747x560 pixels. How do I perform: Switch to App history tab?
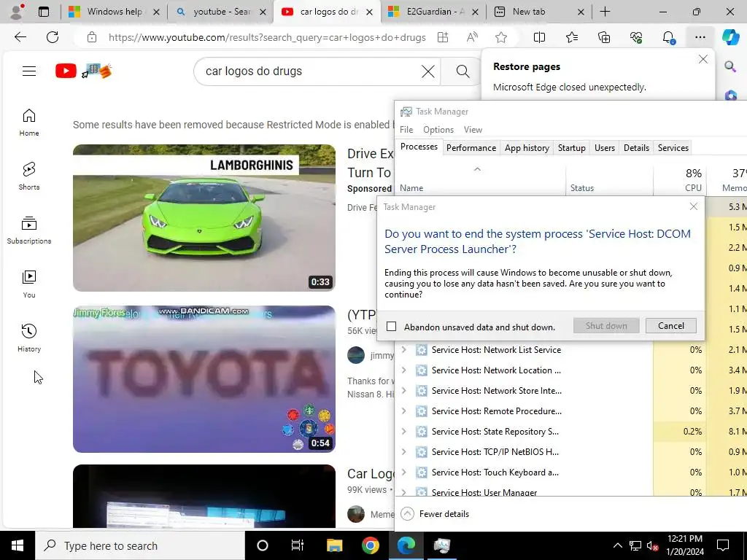(x=527, y=148)
